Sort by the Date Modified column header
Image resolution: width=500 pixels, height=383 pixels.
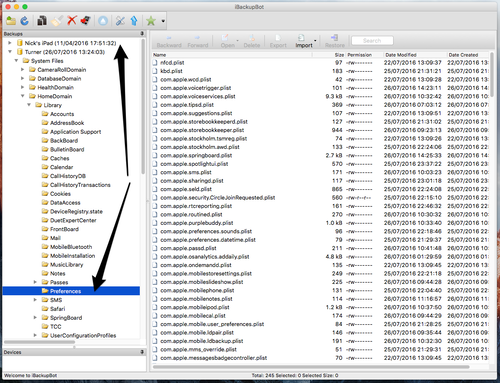(x=414, y=55)
